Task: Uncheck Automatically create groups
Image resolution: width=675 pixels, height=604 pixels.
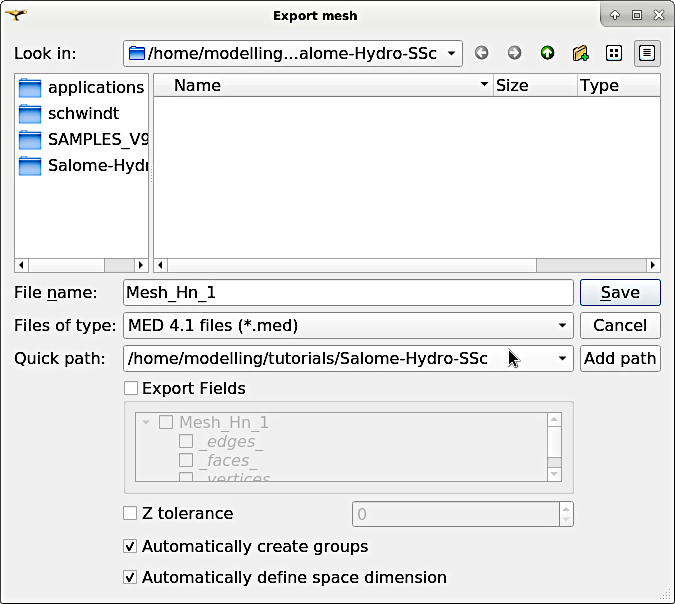Action: pyautogui.click(x=130, y=546)
